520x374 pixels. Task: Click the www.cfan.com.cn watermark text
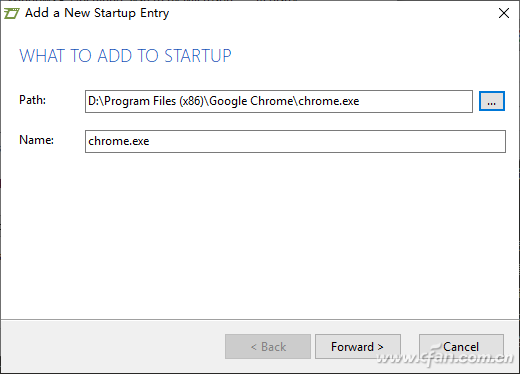coord(446,358)
